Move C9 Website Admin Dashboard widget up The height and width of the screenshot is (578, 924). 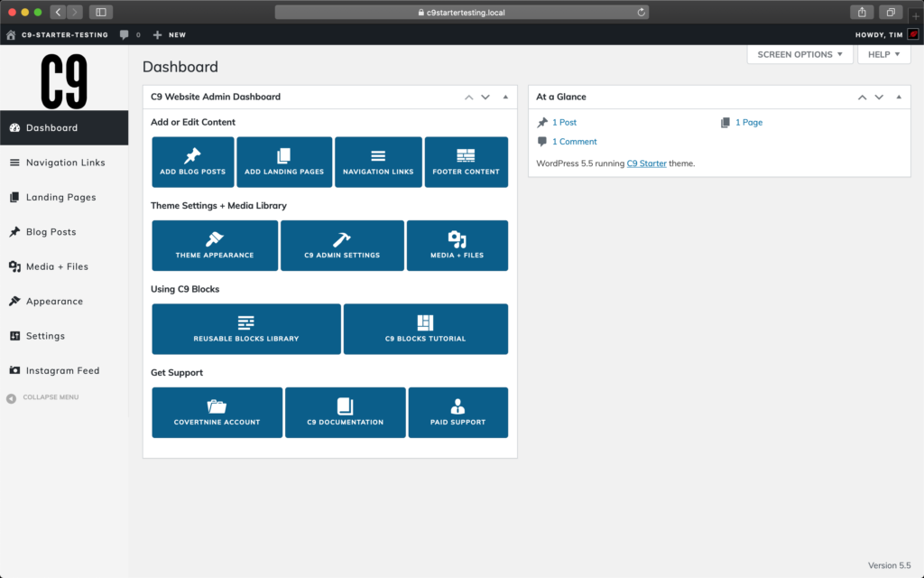(468, 97)
